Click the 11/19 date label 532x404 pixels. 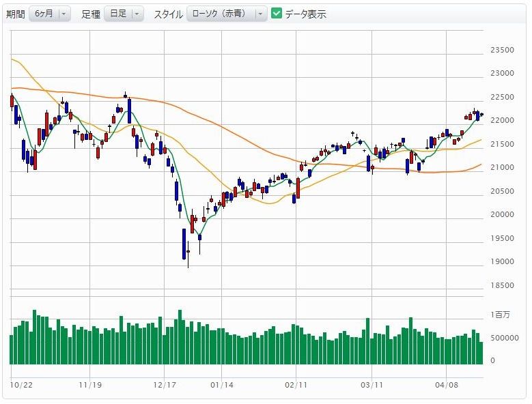coord(90,385)
